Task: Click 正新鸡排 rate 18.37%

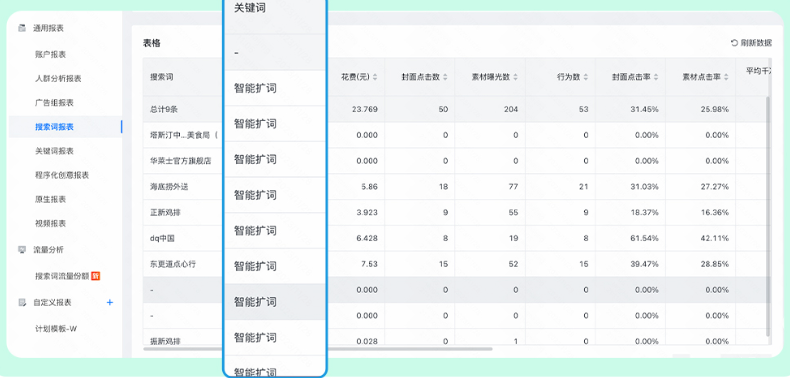Action: [x=646, y=213]
